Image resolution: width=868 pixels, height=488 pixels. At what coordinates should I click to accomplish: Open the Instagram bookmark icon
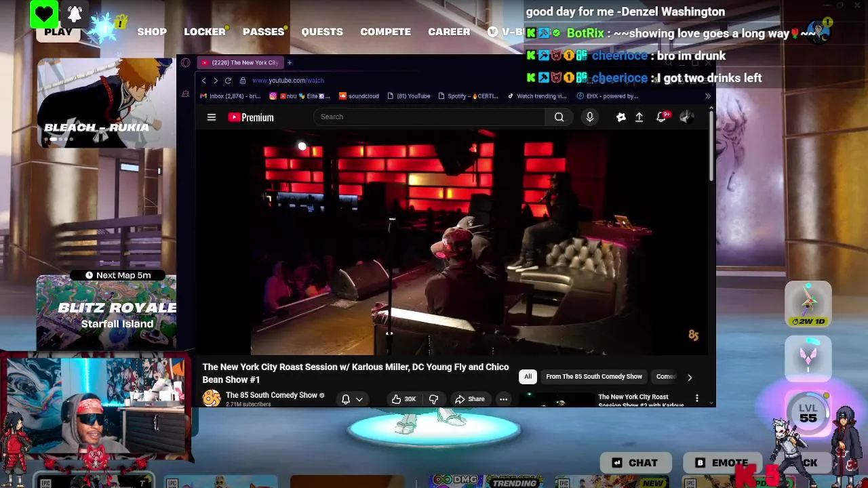pyautogui.click(x=273, y=96)
